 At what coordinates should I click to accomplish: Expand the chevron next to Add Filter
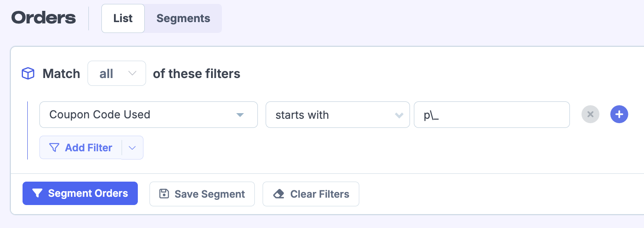pos(133,148)
